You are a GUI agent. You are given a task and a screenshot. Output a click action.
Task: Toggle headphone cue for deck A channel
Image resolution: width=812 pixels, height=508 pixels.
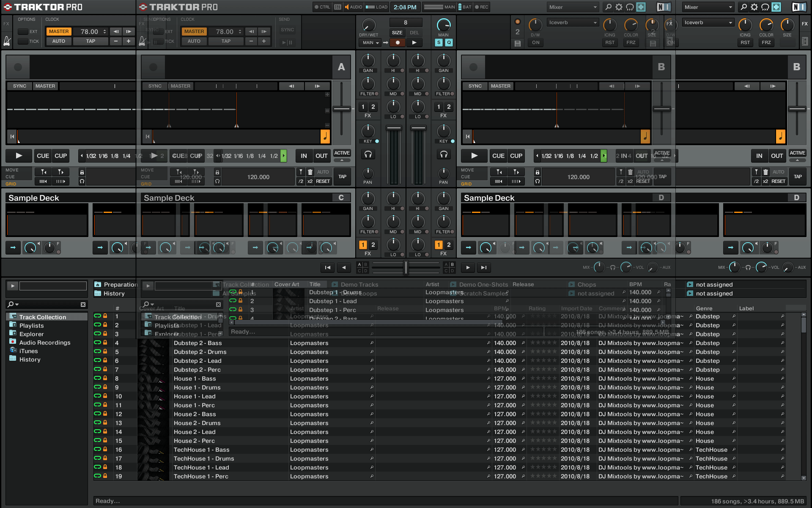tap(368, 155)
